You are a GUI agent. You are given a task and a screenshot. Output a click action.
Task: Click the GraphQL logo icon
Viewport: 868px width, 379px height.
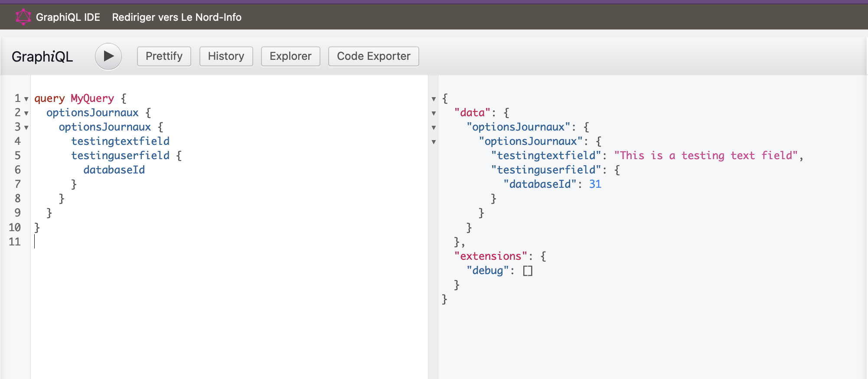[23, 17]
